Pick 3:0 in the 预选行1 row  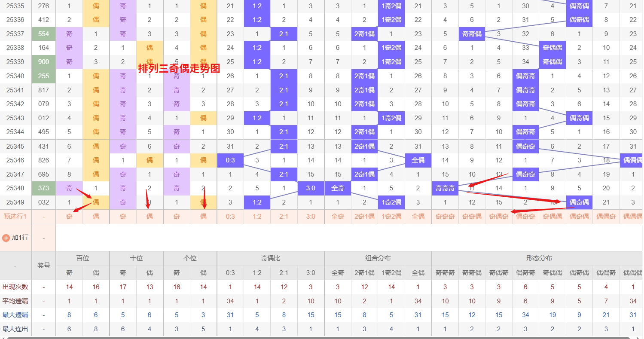tap(311, 217)
